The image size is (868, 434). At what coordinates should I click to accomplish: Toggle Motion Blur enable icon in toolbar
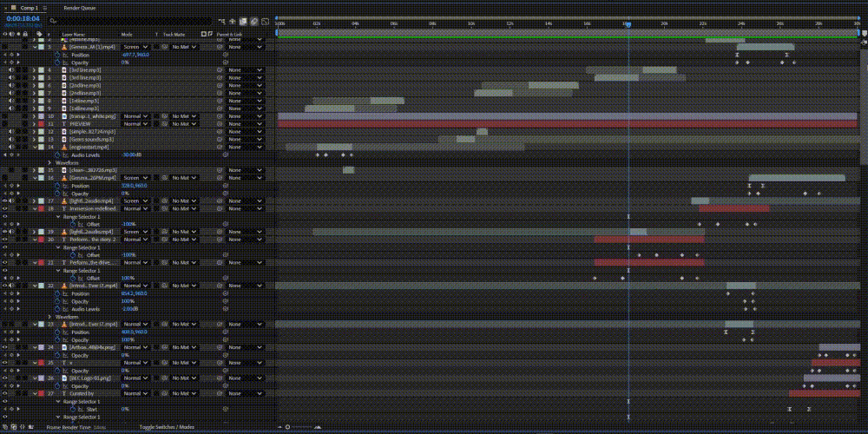coord(253,21)
